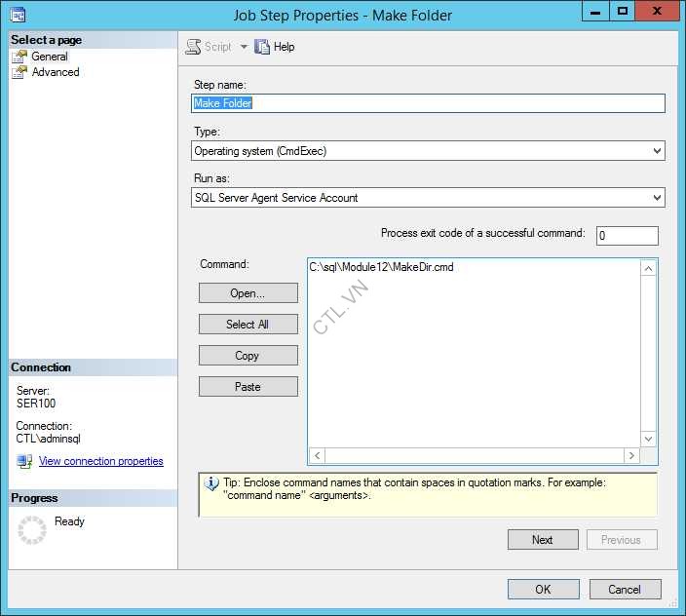The width and height of the screenshot is (686, 616).
Task: Open View connection properties link
Action: click(101, 461)
